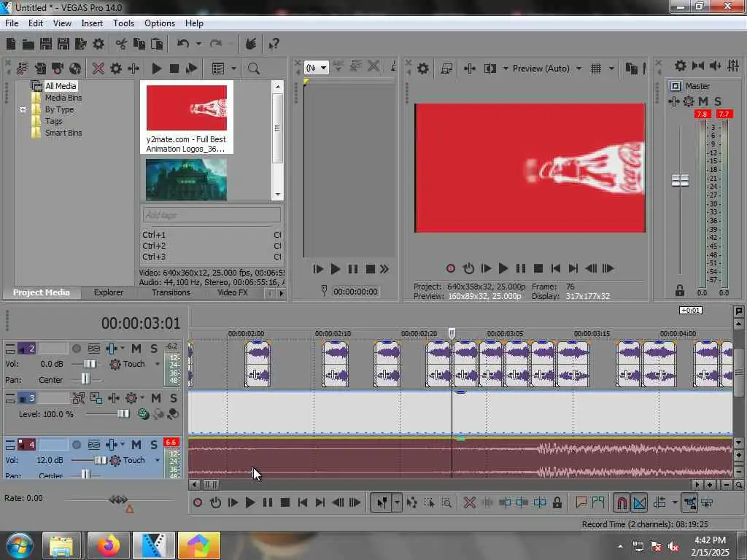
Task: Solo video track 3
Action: [x=174, y=398]
